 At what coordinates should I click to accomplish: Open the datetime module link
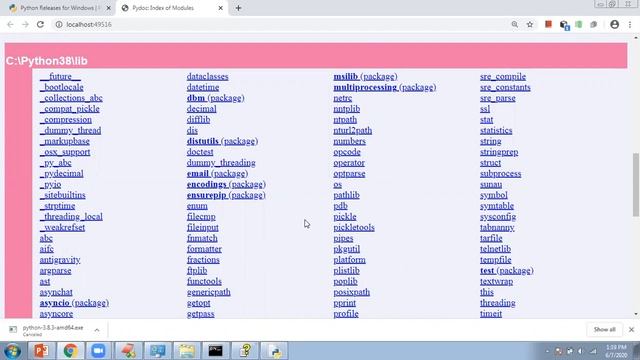coord(203,87)
